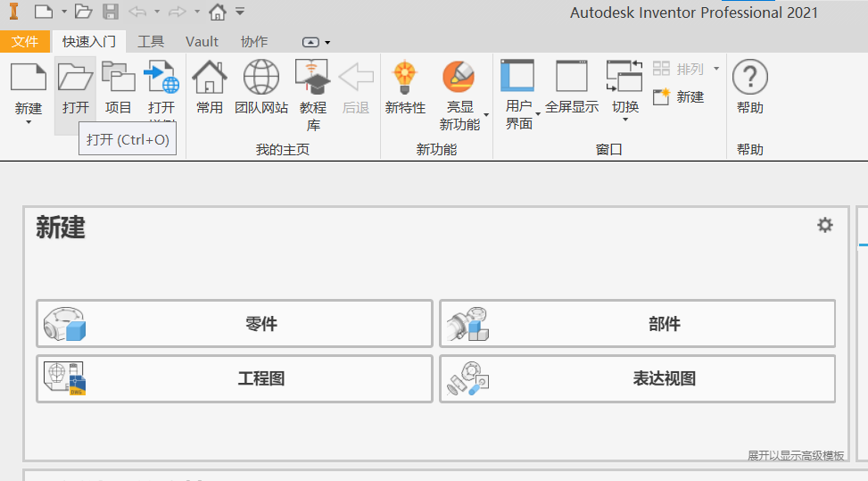
Task: Open the 教程库 tutorial gallery icon
Action: point(313,77)
